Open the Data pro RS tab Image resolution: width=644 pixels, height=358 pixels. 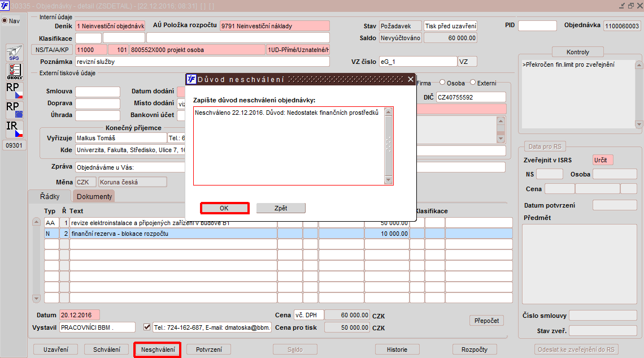[545, 146]
